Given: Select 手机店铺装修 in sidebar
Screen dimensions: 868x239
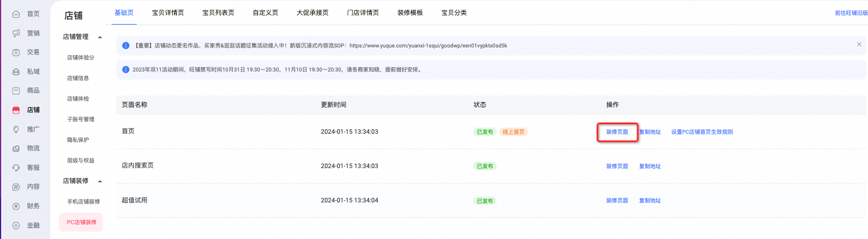Looking at the screenshot, I should coord(84,201).
